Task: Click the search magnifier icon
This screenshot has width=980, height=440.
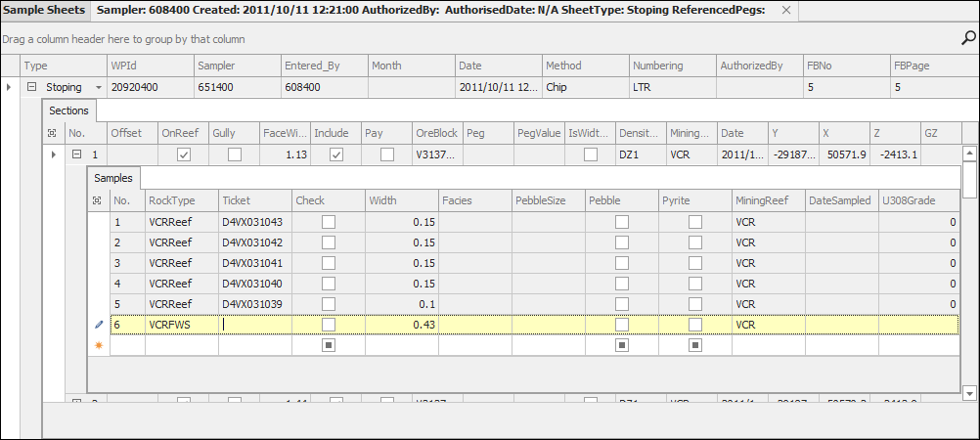Action: (x=968, y=39)
